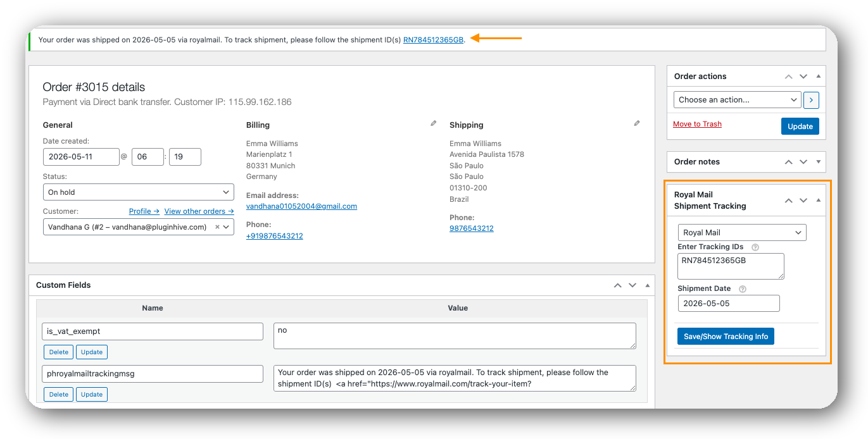Move Order actions panel up
868x439 pixels.
coord(788,77)
